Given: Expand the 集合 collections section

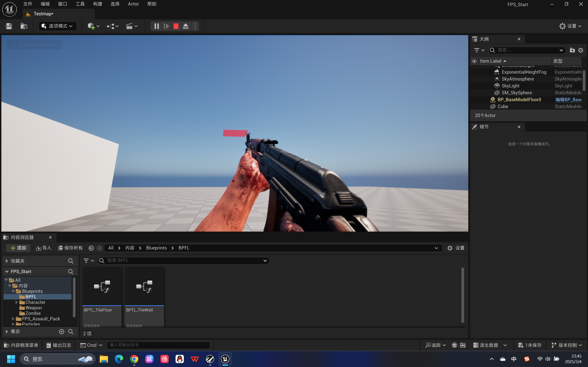Looking at the screenshot, I should click(x=7, y=332).
